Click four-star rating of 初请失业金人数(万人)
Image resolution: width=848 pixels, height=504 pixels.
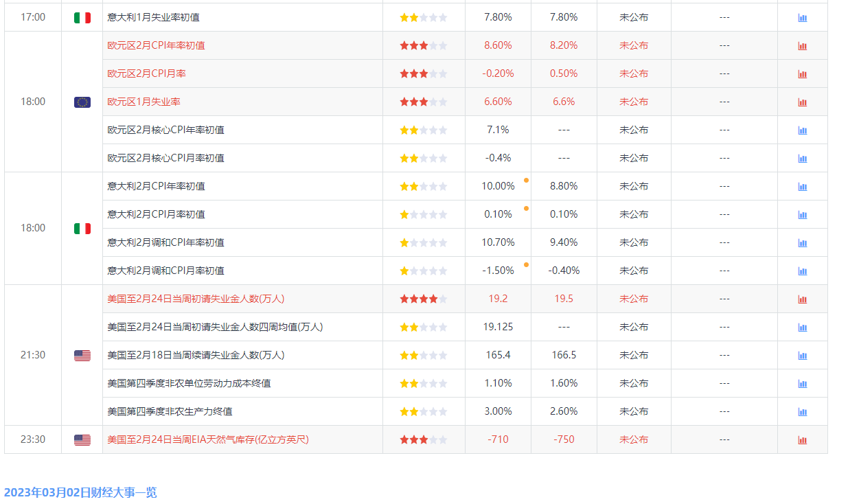point(424,299)
